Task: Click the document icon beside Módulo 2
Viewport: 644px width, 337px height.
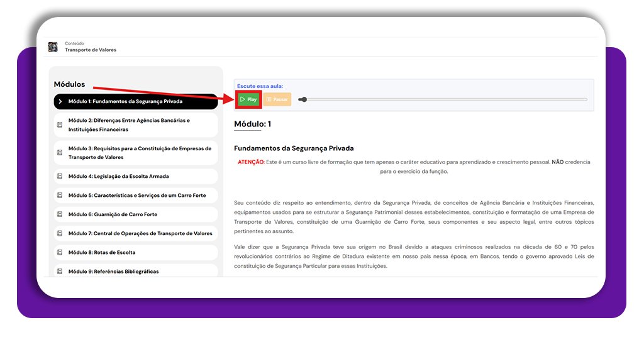Action: (x=60, y=125)
